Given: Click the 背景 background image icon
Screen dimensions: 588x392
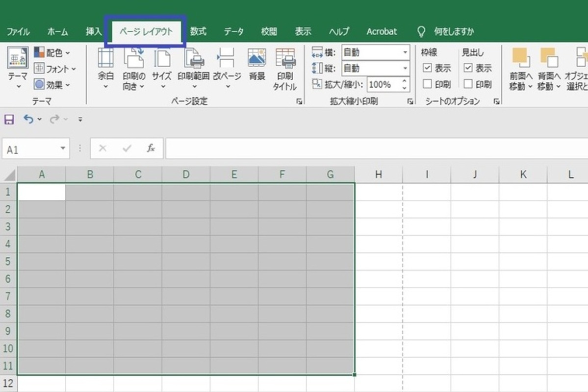Looking at the screenshot, I should click(257, 58).
